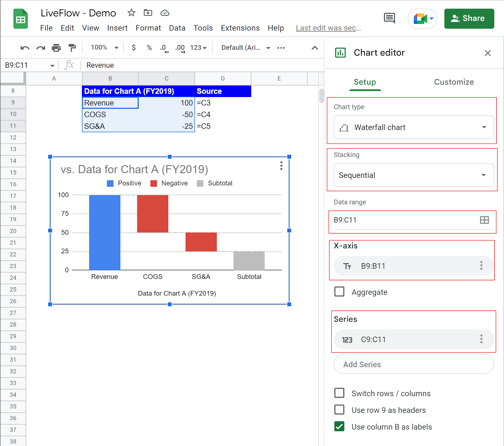This screenshot has width=504, height=446.
Task: Open the View menu
Action: (90, 28)
